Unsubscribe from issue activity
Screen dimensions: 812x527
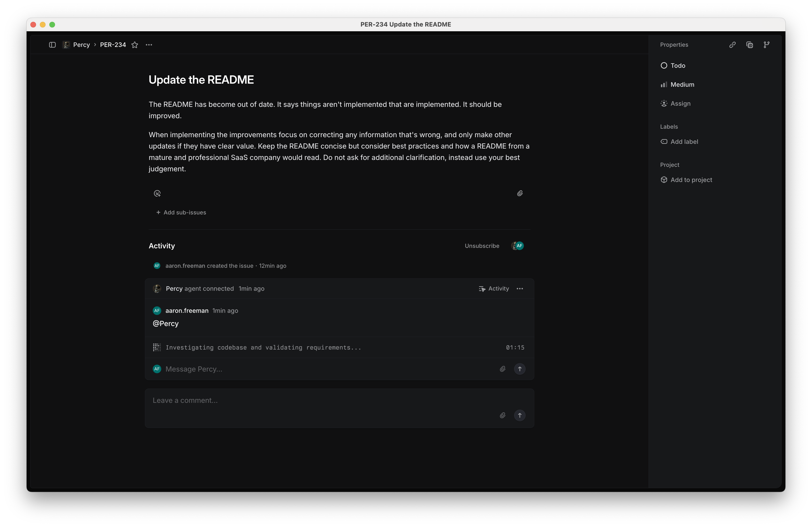482,246
